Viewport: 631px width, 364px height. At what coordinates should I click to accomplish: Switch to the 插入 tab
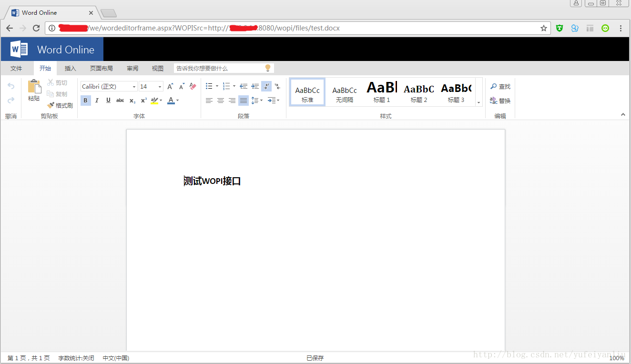(x=71, y=69)
